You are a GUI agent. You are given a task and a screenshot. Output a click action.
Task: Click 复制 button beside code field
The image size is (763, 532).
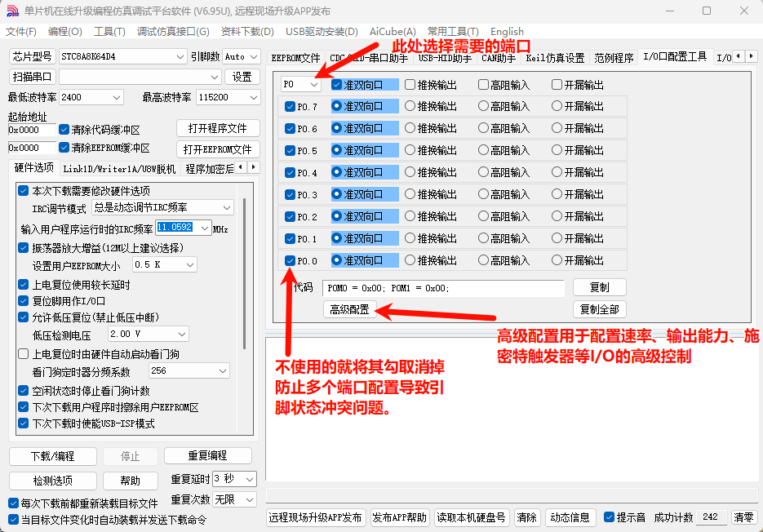pyautogui.click(x=600, y=287)
